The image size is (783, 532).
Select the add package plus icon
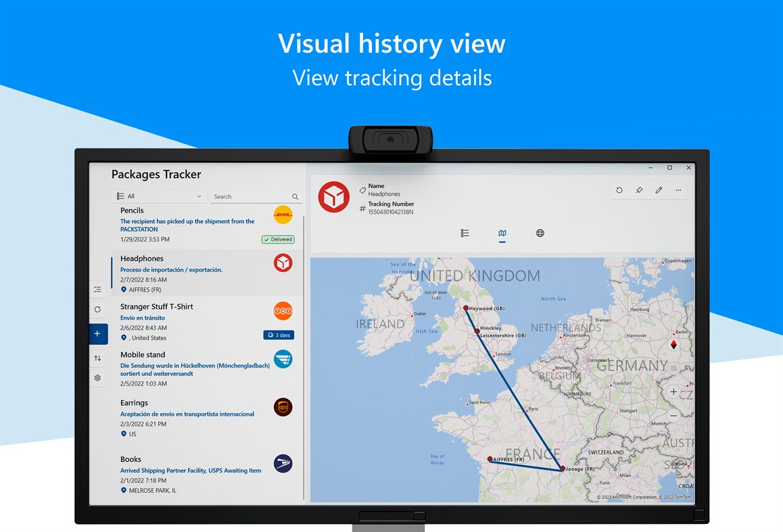[97, 333]
